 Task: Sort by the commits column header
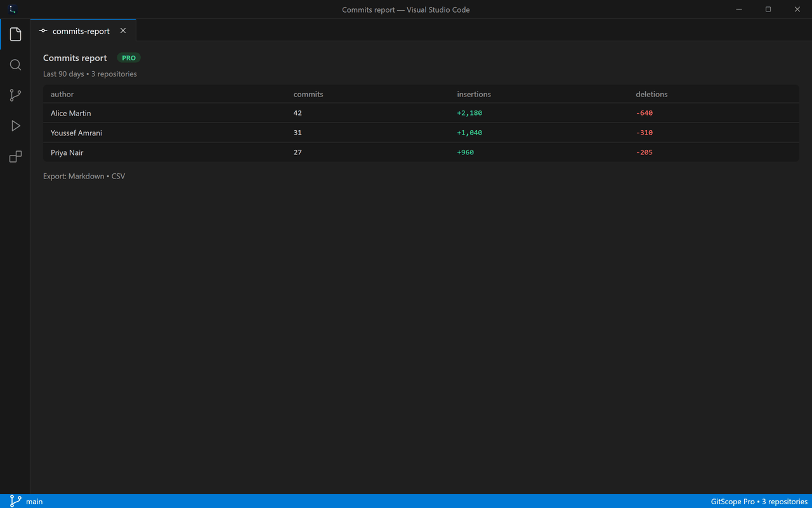click(x=308, y=94)
